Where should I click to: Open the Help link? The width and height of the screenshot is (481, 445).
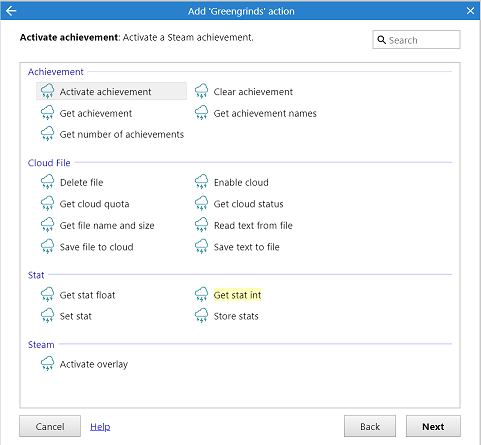[x=100, y=426]
